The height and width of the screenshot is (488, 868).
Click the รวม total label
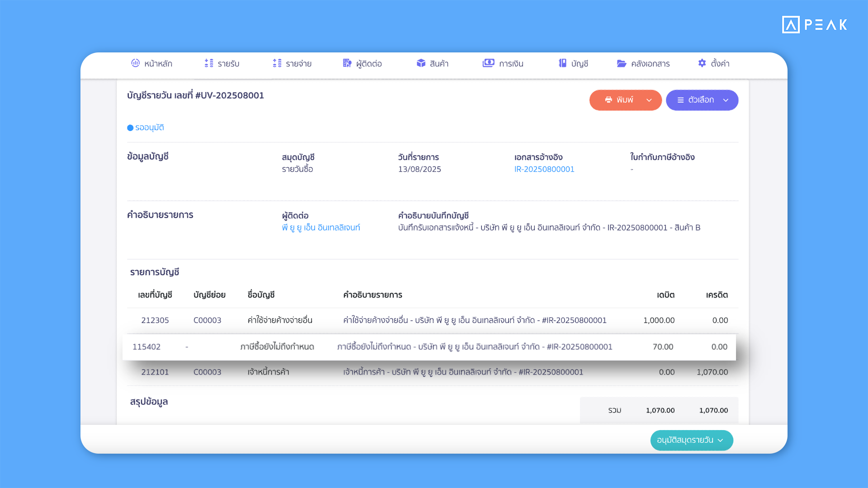[614, 411]
